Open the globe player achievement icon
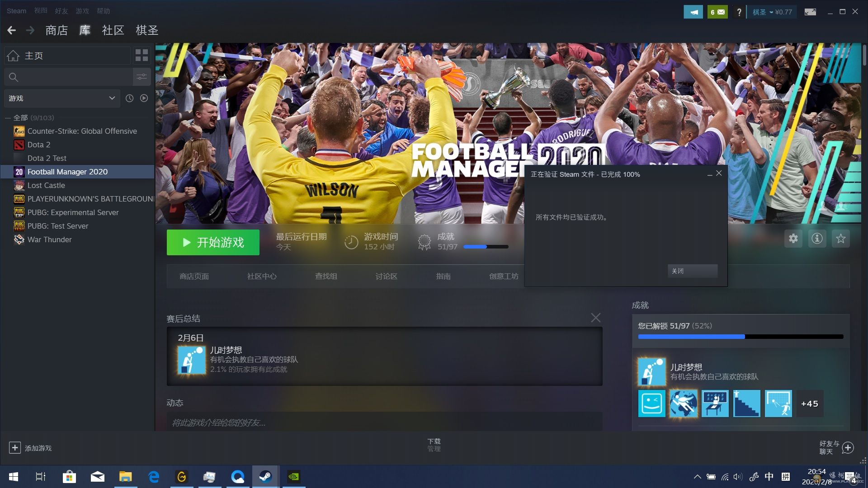This screenshot has width=868, height=488. tap(683, 404)
